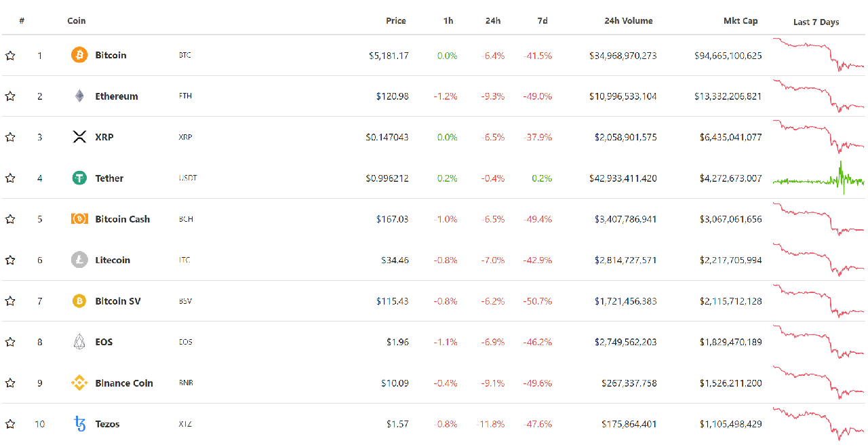Click the BTC ticker symbol
868x447 pixels.
[185, 56]
